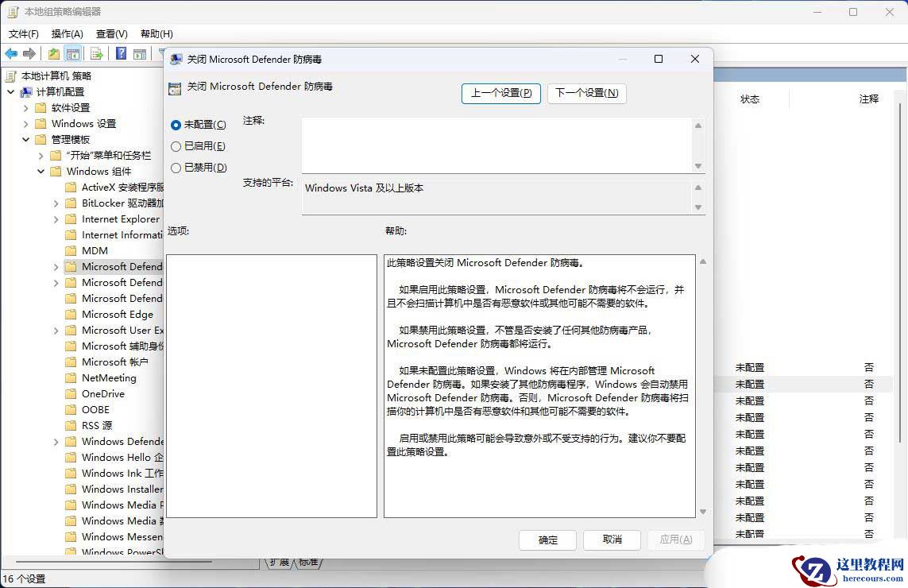Image resolution: width=908 pixels, height=588 pixels.
Task: Click the Forward navigation arrow in the toolbar
Action: 29,53
